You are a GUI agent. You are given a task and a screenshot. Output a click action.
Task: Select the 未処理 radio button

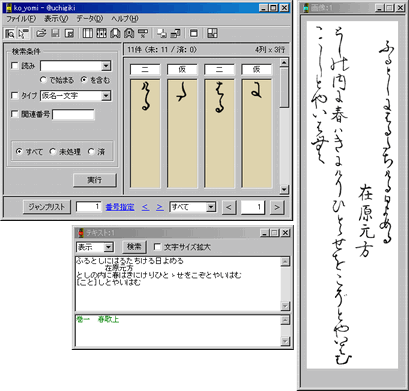[53, 152]
